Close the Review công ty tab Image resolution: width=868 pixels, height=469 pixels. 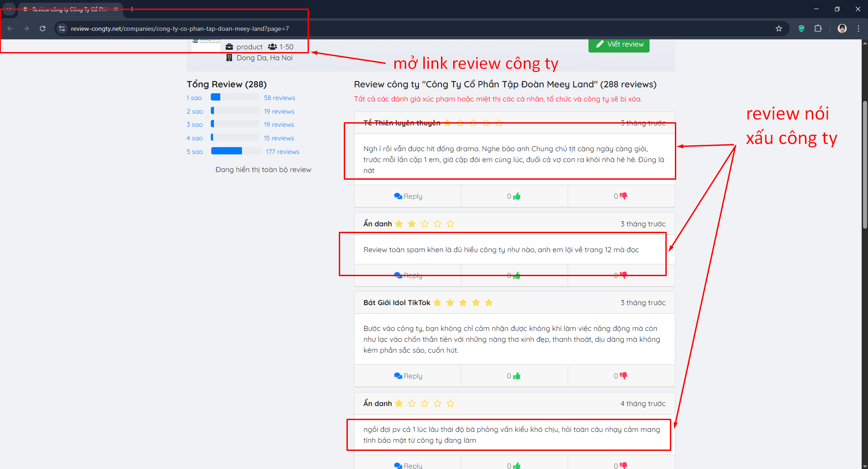[116, 9]
